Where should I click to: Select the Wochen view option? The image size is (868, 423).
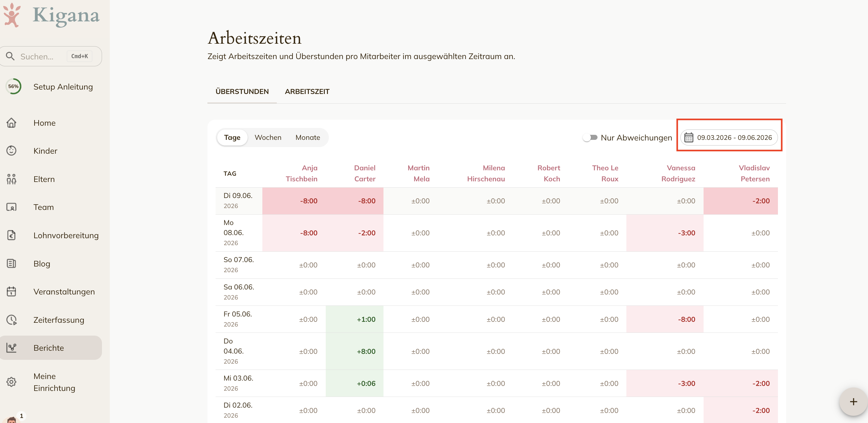coord(268,138)
